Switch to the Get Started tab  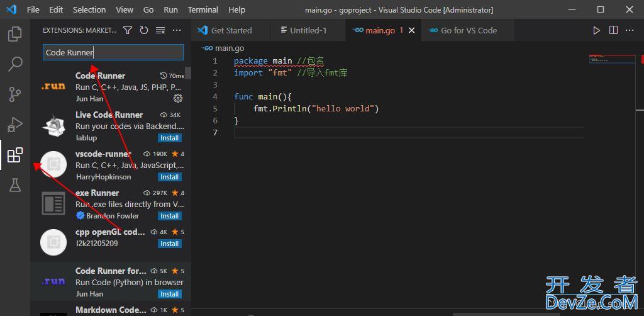click(230, 30)
